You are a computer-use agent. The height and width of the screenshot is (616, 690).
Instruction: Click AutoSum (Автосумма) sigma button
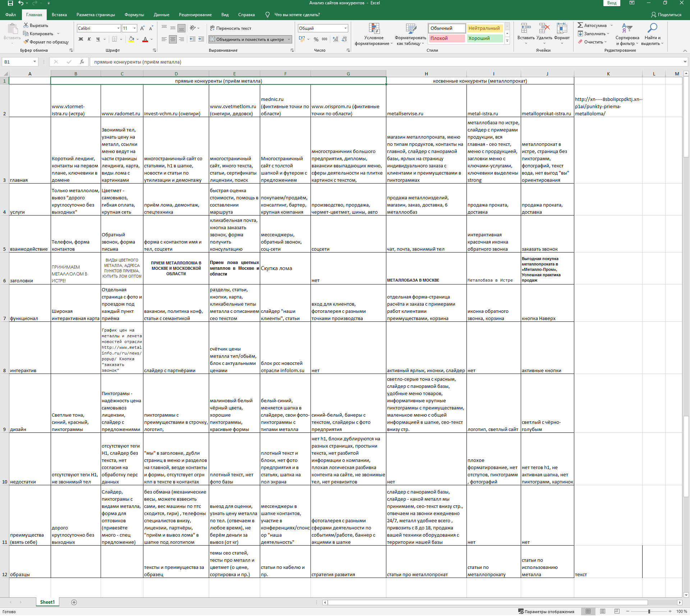point(592,25)
